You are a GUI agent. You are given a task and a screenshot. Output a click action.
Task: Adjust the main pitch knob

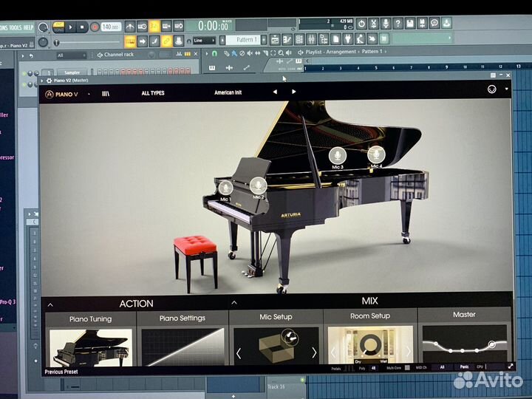tap(43, 42)
